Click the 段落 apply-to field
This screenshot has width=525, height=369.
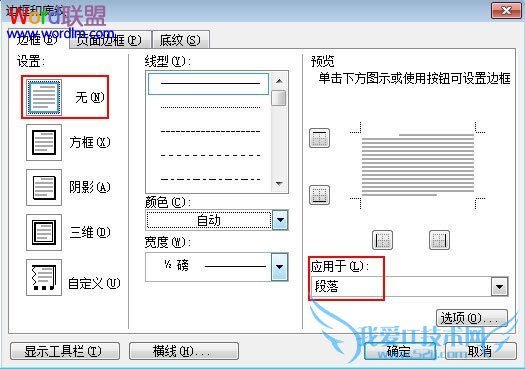(x=401, y=287)
